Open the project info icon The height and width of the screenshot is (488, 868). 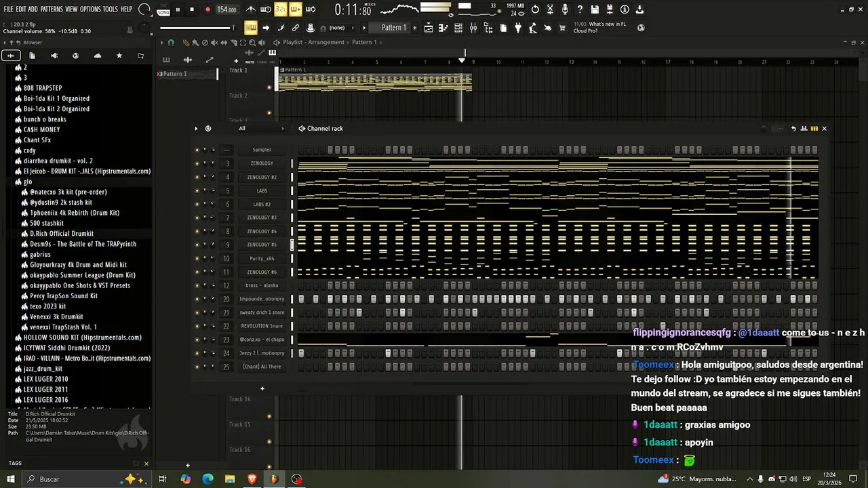click(x=625, y=9)
